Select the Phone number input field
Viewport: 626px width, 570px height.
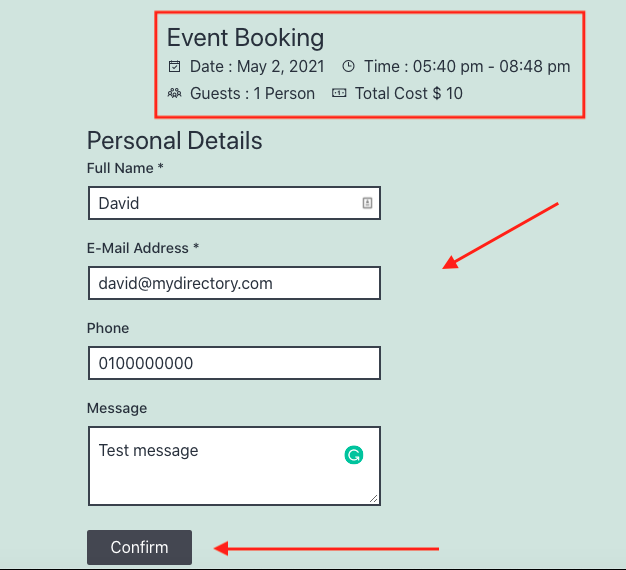pos(234,363)
